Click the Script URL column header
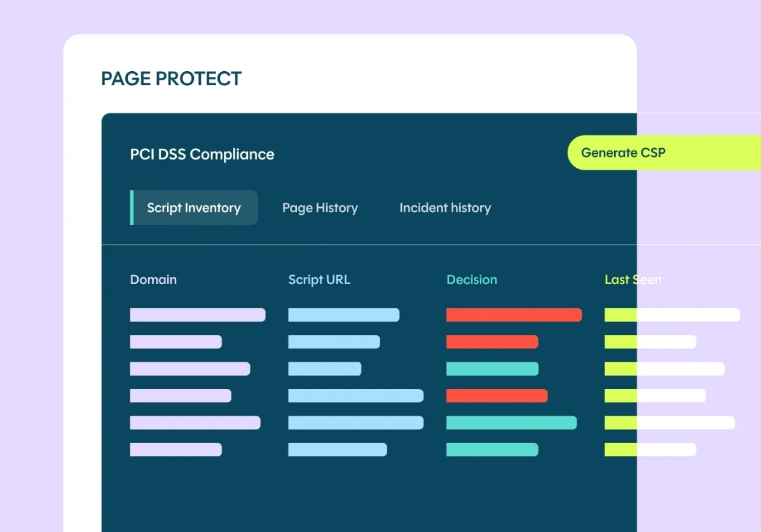Viewport: 761px width, 532px height. click(319, 280)
